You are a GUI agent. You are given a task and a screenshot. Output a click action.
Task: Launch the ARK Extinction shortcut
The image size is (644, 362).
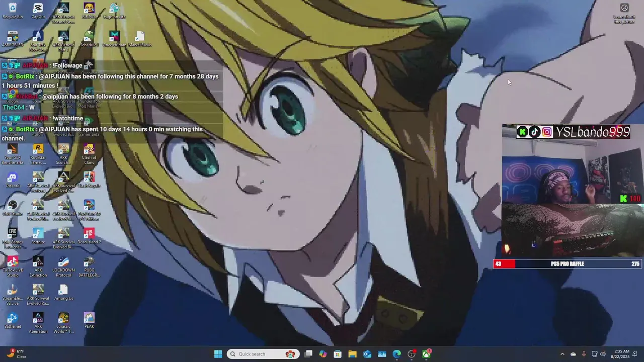[38, 266]
